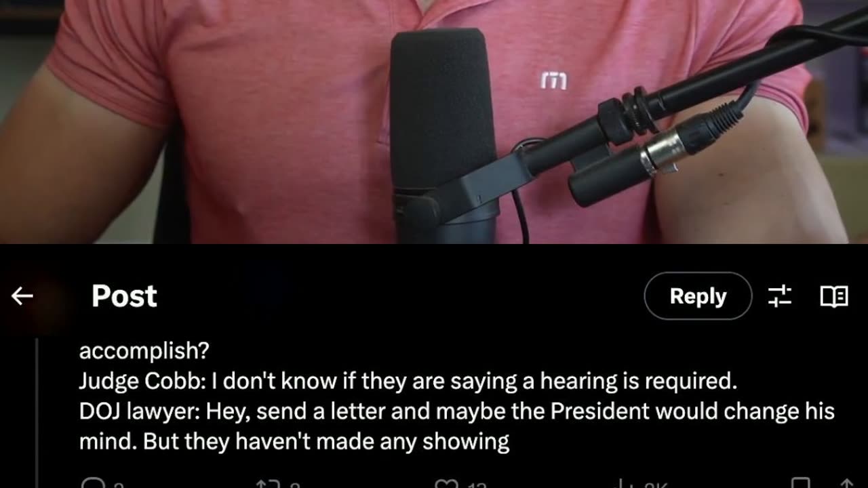This screenshot has width=868, height=488.
Task: Bookmark the post with the bookmark icon
Action: [x=801, y=484]
